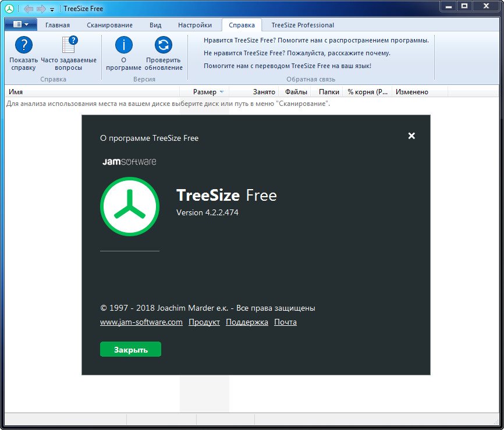Viewport: 504px width, 430px height.
Task: Click the Занято column header
Action: point(254,92)
